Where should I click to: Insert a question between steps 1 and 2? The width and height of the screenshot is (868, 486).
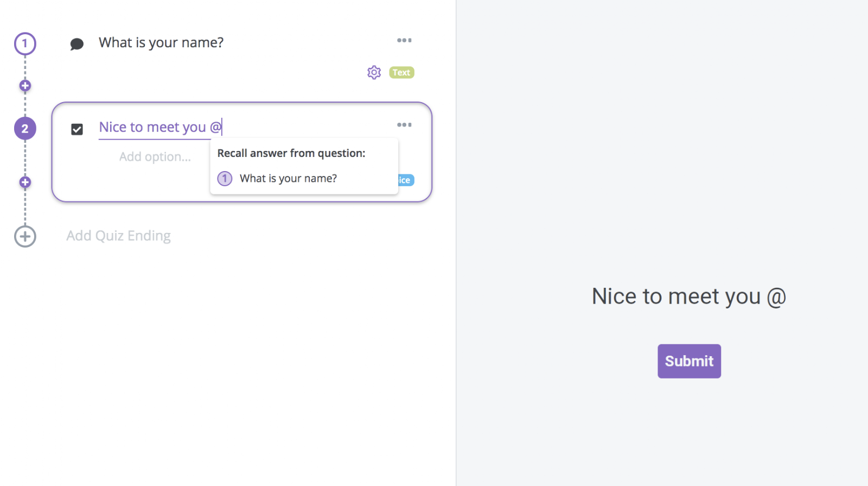(x=25, y=86)
